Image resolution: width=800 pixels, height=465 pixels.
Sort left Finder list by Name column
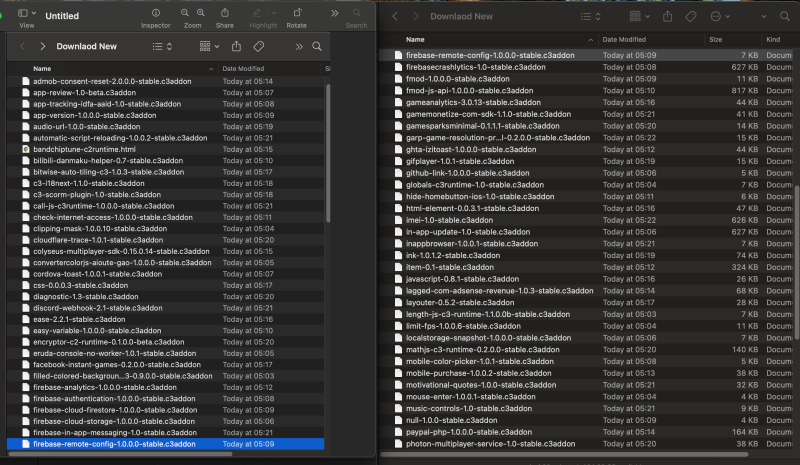pyautogui.click(x=42, y=68)
